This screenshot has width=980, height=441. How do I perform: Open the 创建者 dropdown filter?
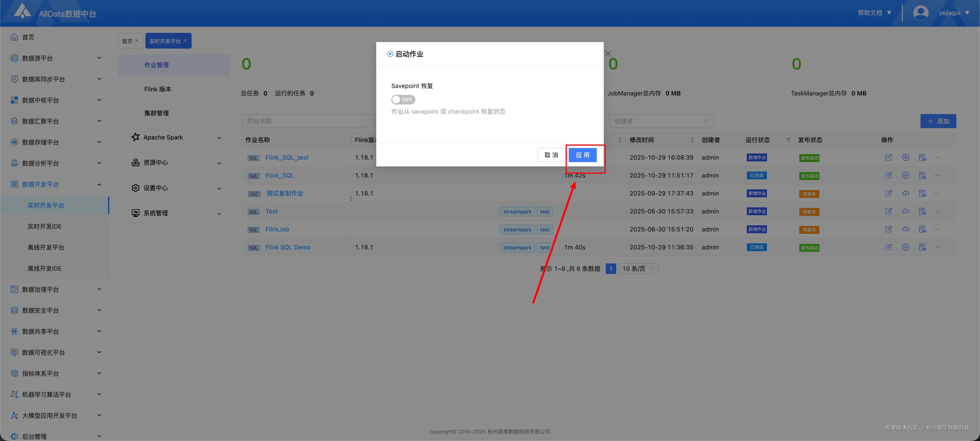click(x=661, y=121)
